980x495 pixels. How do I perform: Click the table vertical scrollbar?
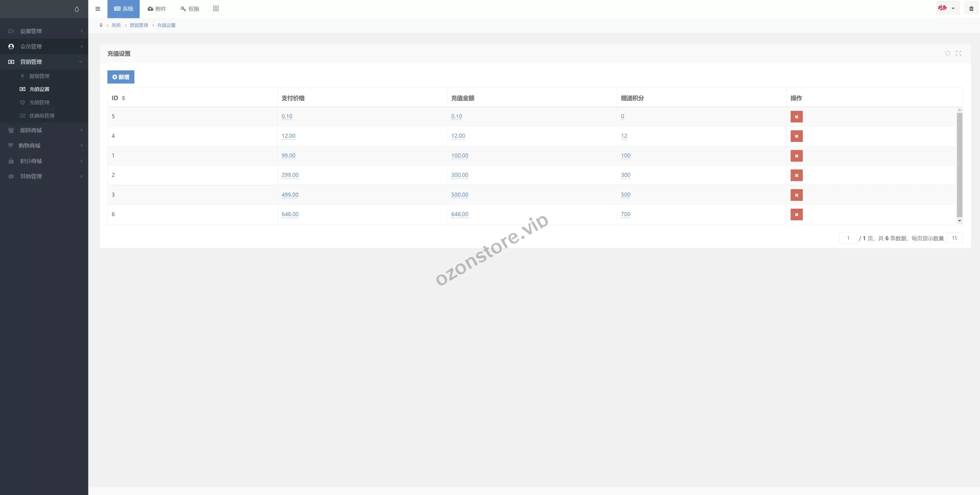(x=959, y=165)
